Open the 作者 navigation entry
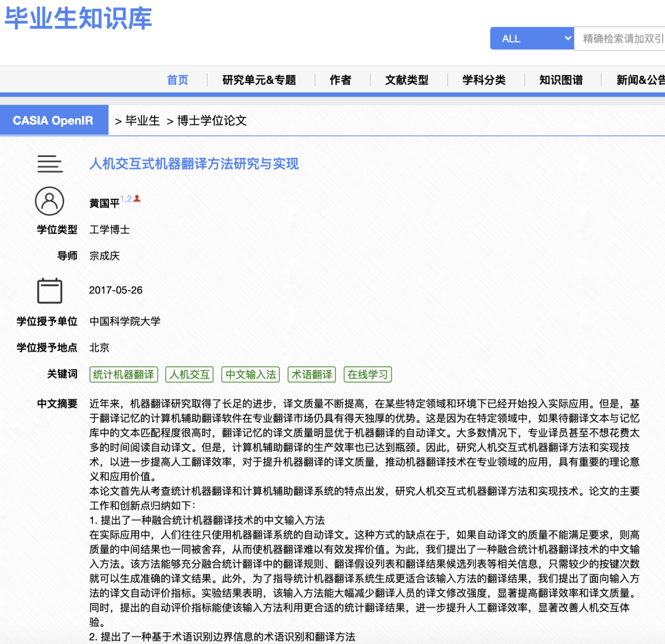This screenshot has height=644, width=665. click(x=341, y=79)
